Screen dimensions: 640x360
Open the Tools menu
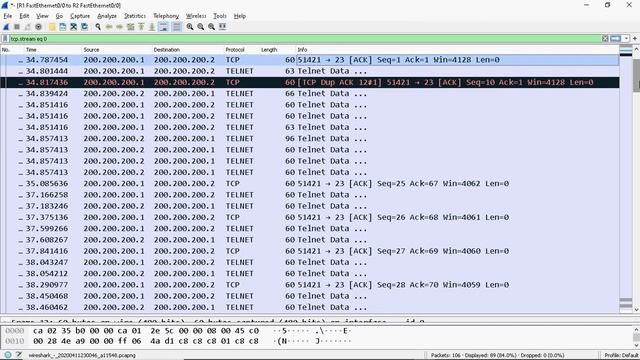pos(220,16)
